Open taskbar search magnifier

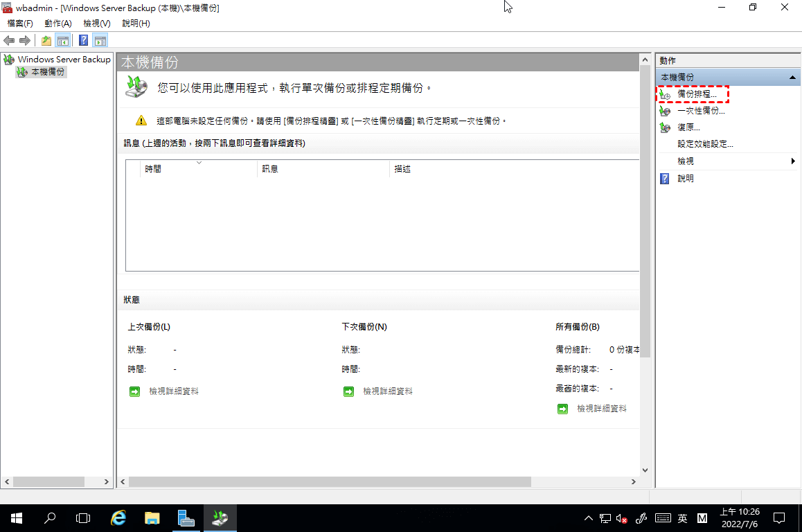(50, 518)
